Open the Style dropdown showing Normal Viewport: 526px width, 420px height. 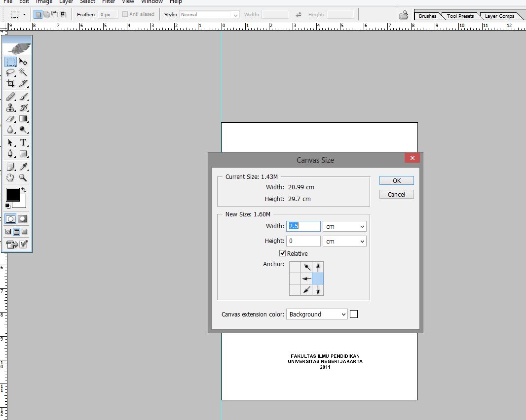pyautogui.click(x=209, y=14)
